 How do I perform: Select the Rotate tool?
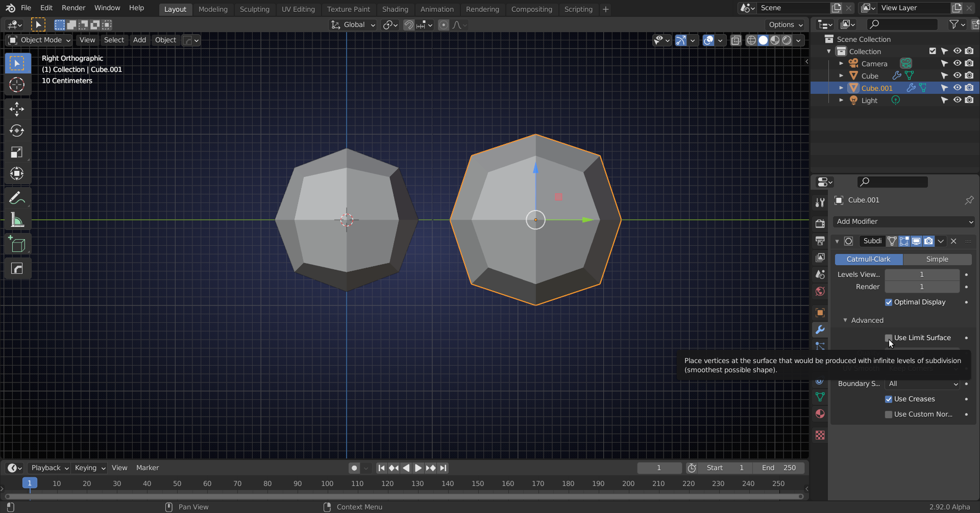(x=17, y=131)
